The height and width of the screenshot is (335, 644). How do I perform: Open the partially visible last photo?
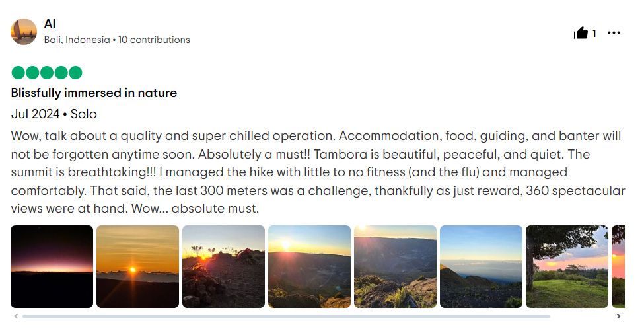[x=618, y=266]
